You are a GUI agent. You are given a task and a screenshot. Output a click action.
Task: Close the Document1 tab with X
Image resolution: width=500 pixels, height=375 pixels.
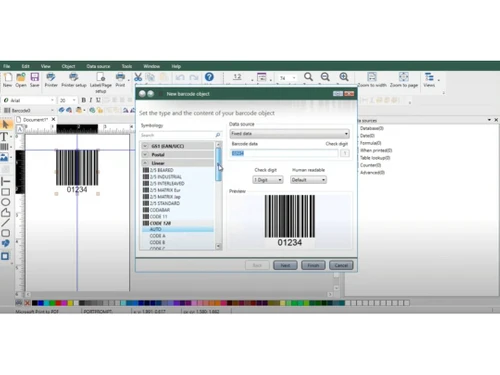point(53,119)
